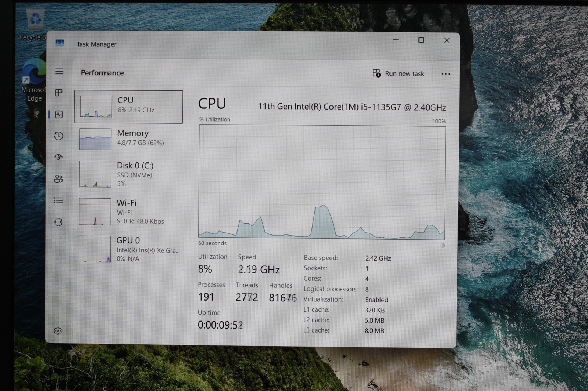Click the Memory mini graph thumbnail
This screenshot has height=391, width=588.
tap(95, 139)
